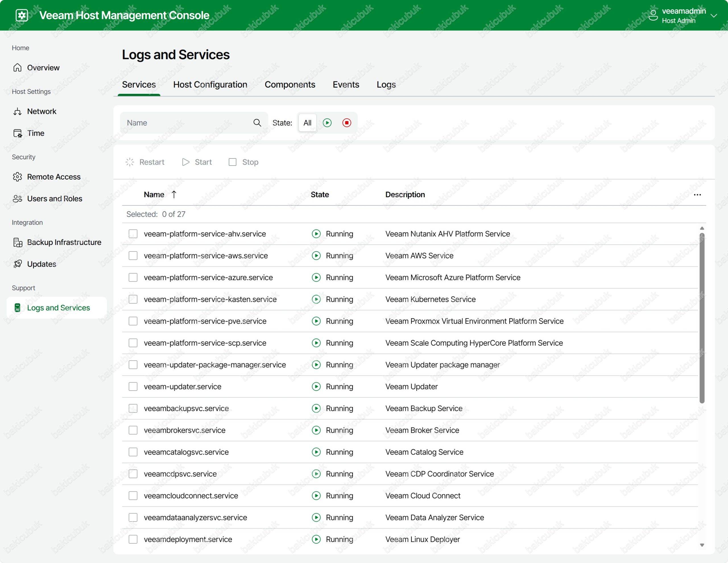The image size is (728, 563).
Task: Open Overview from the sidebar
Action: [x=43, y=68]
